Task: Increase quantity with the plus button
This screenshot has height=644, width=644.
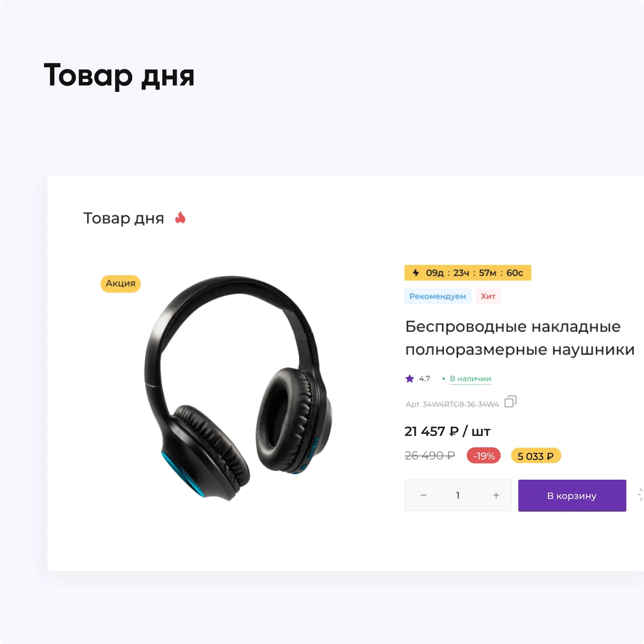Action: pyautogui.click(x=496, y=495)
